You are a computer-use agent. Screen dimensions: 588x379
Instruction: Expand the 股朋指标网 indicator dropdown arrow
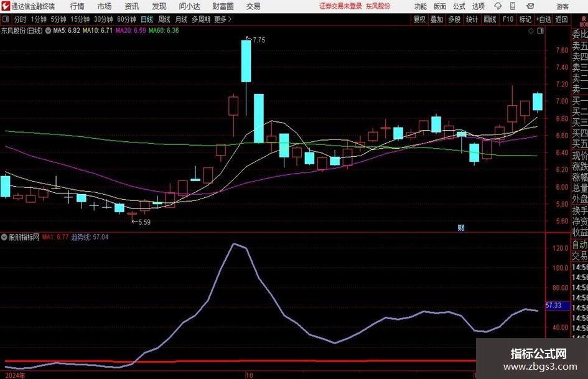point(4,237)
